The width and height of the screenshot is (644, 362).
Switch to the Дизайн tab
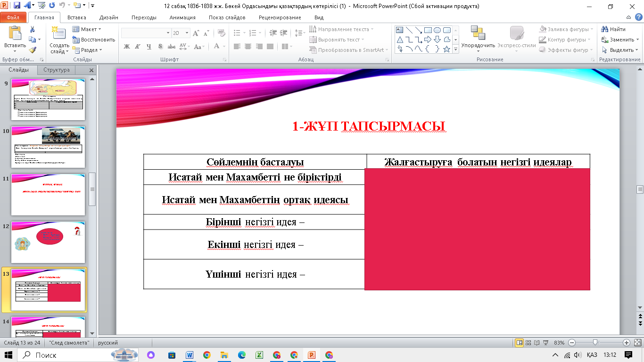(x=108, y=17)
